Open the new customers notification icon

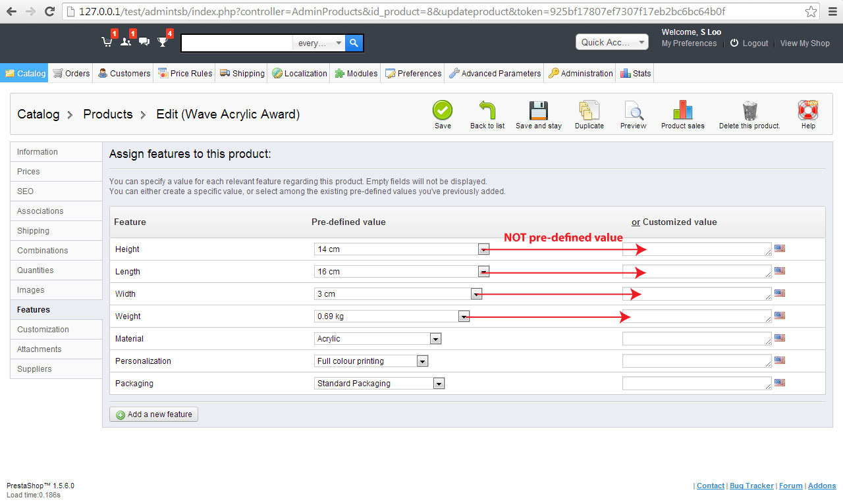click(x=126, y=42)
